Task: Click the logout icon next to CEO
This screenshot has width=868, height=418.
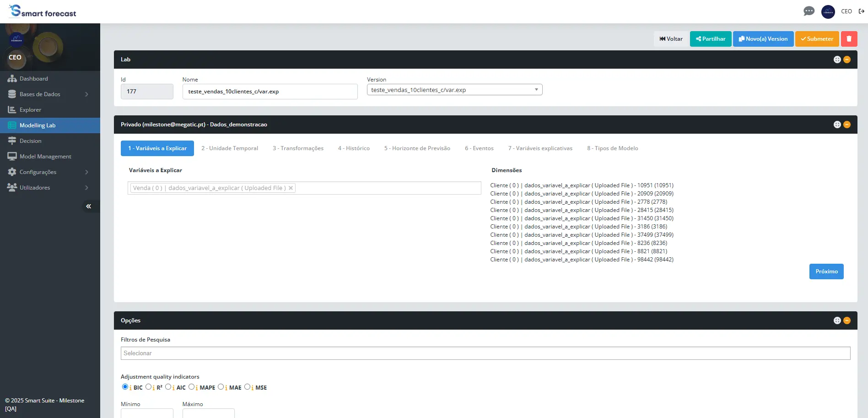Action: [861, 11]
